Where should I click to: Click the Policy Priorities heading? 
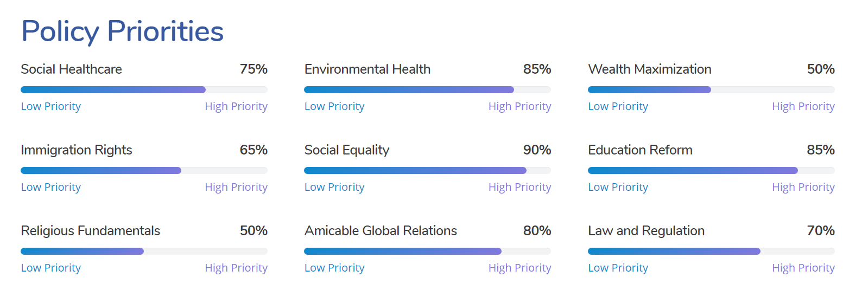tap(122, 31)
